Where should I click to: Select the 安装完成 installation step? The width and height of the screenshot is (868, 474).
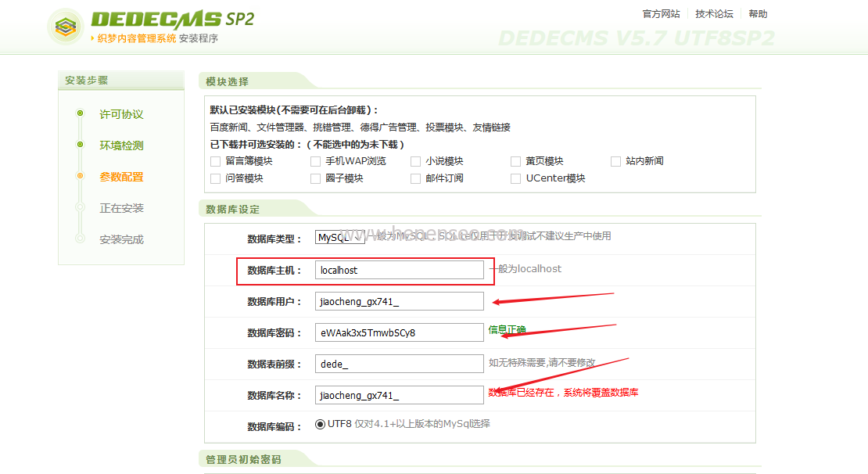click(121, 240)
